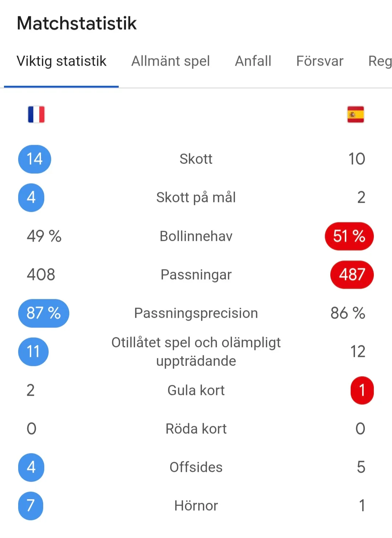Click the Offsides label
The image size is (392, 538).
(x=196, y=467)
